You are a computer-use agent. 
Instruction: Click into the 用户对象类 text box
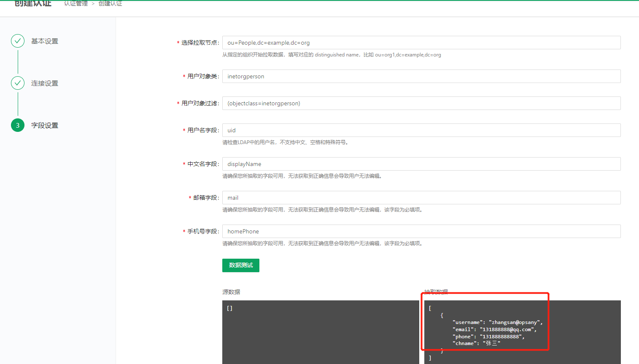[x=421, y=76]
